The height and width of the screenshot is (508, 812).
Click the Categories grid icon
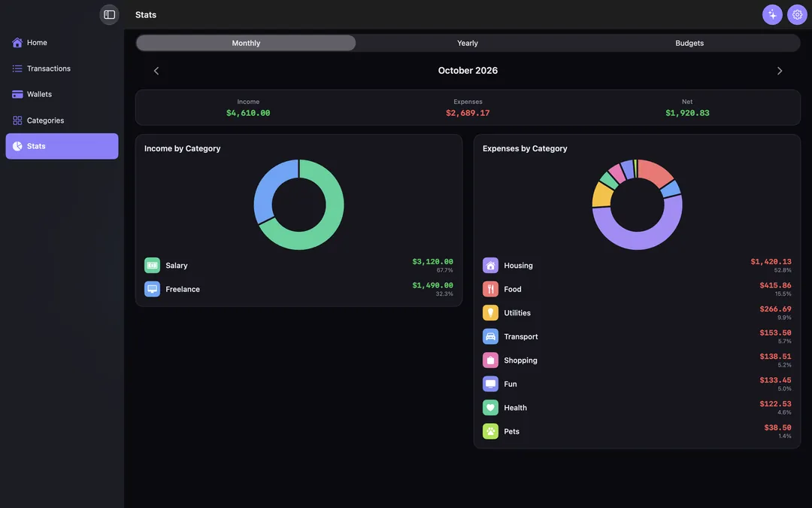[x=17, y=120]
